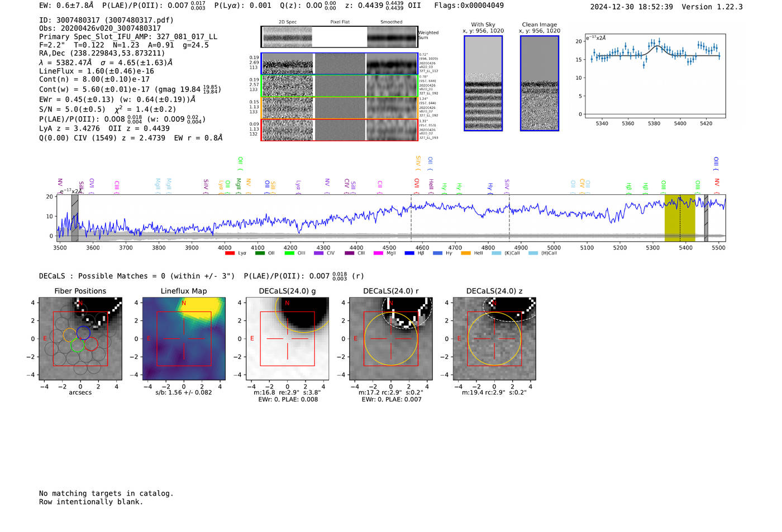Select the "LyA z = 3.4276" text
Viewport: 782px width, 532px height.
(x=69, y=128)
